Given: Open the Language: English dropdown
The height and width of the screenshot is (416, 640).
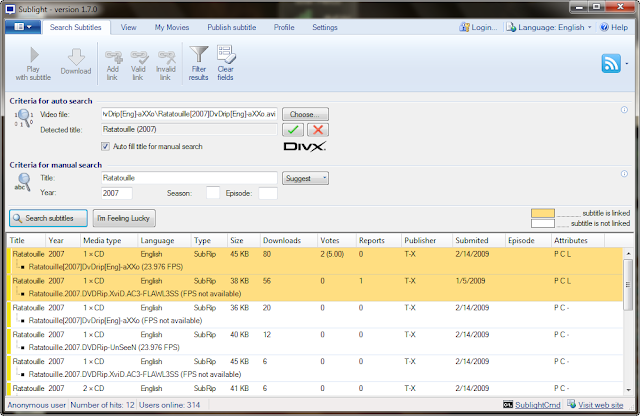Looking at the screenshot, I should pos(549,27).
